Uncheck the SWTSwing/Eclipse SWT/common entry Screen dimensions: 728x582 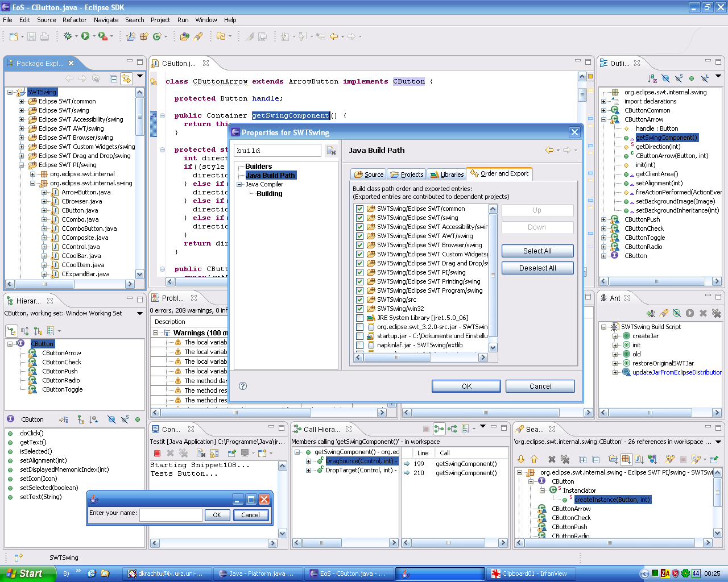(x=359, y=209)
